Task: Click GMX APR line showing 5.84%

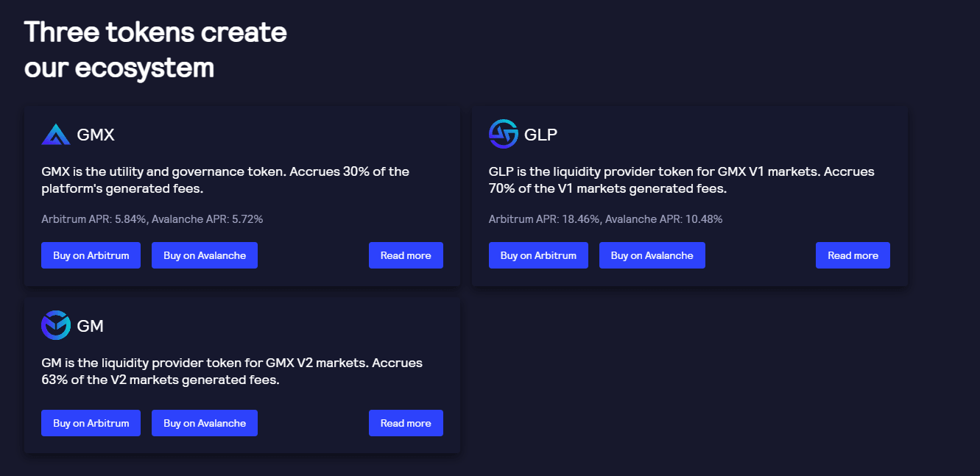Action: coord(152,219)
